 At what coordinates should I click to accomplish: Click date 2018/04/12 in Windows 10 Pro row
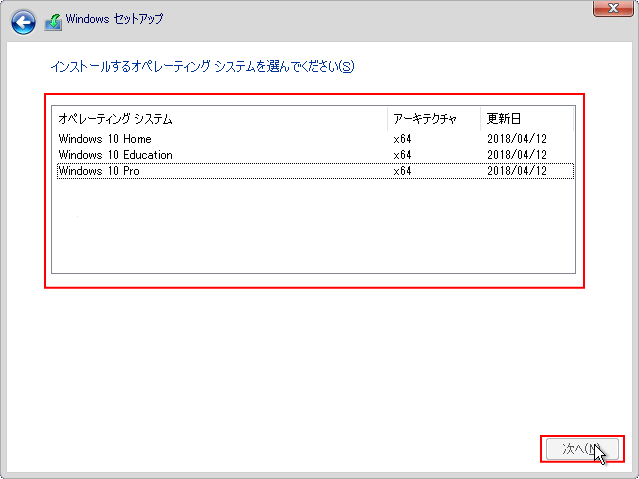click(x=517, y=171)
